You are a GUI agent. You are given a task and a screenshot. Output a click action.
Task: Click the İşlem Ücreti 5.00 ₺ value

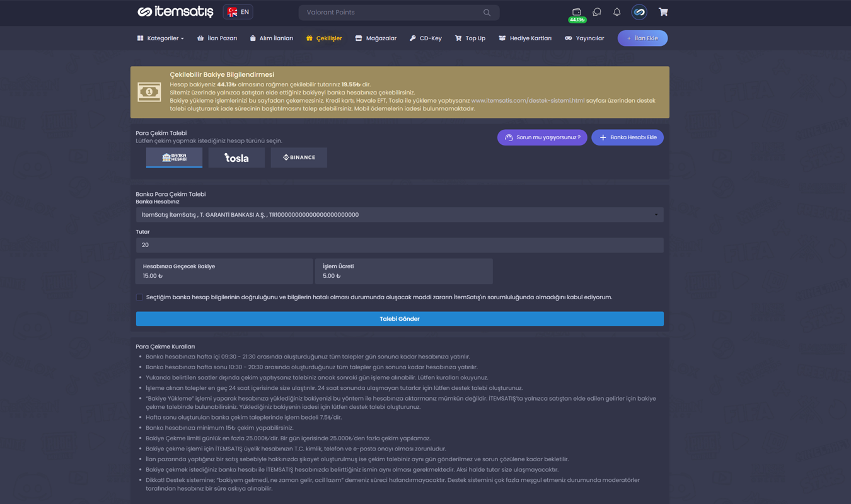pyautogui.click(x=332, y=276)
